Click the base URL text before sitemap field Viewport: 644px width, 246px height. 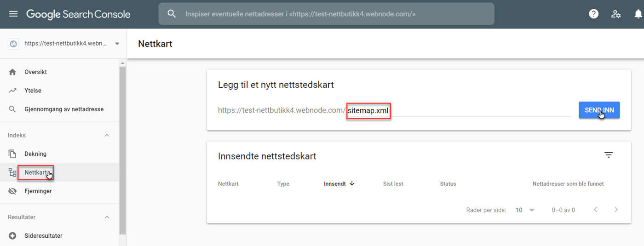coord(282,110)
